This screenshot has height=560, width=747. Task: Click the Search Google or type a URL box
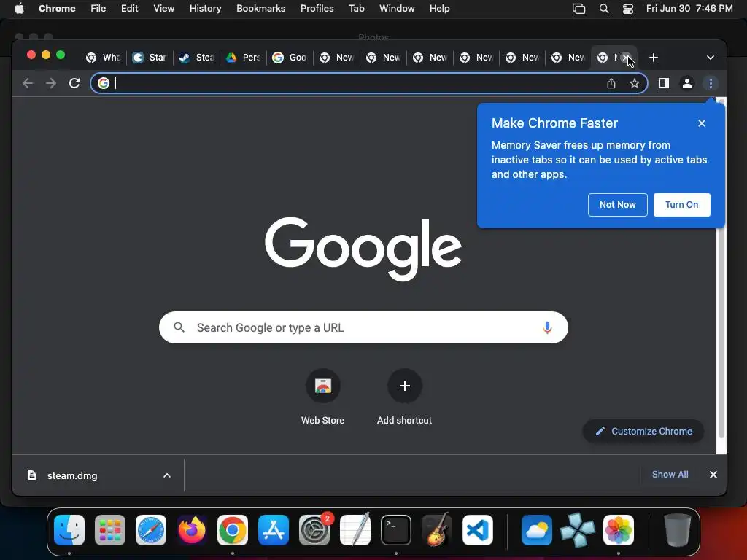pyautogui.click(x=363, y=327)
